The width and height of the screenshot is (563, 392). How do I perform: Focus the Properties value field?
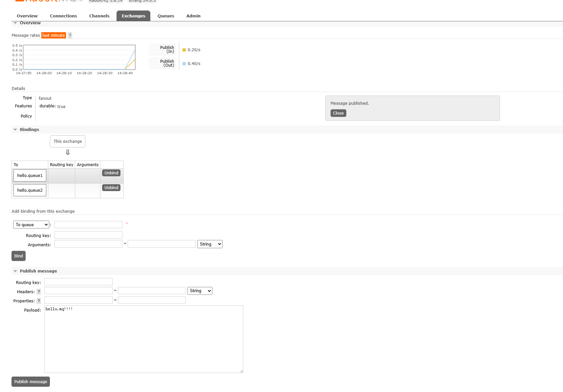click(x=152, y=300)
